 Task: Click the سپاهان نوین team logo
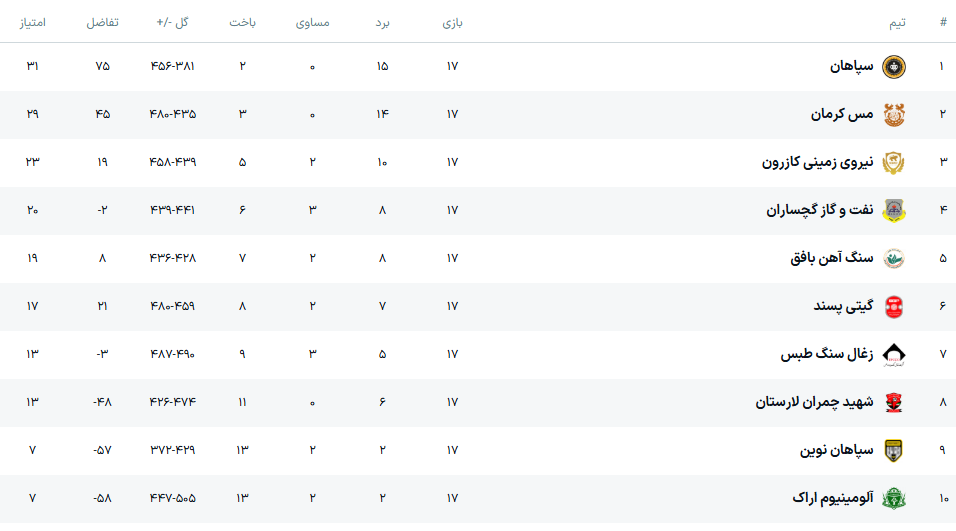point(893,450)
